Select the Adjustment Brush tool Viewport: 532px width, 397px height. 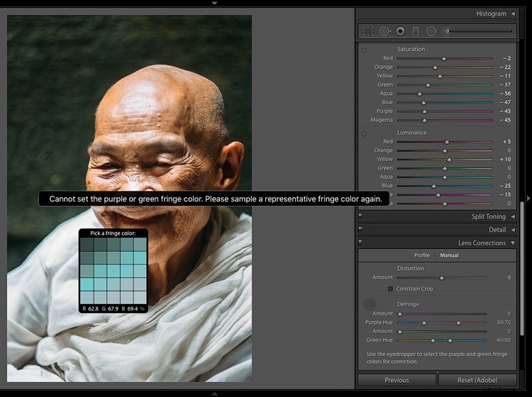[x=446, y=31]
